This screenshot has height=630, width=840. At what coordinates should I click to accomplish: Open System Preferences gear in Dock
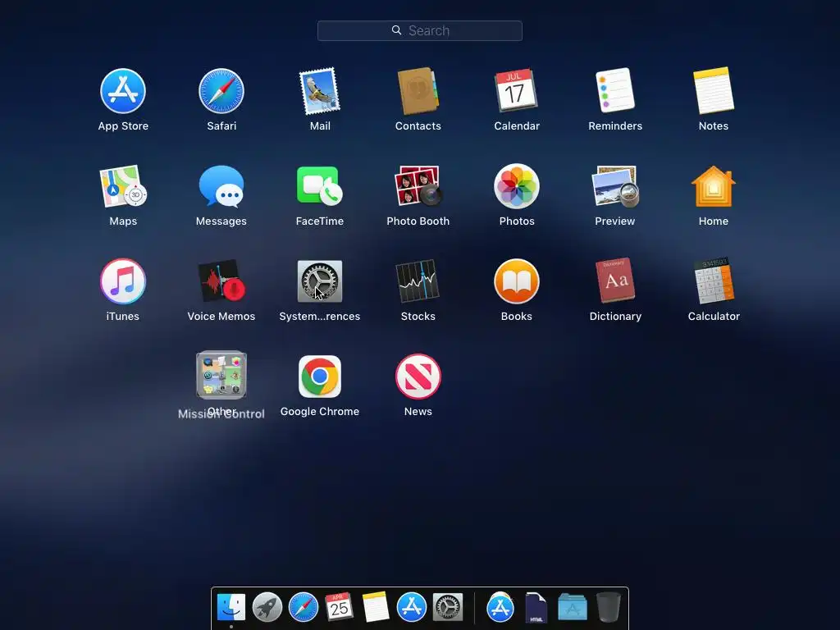448,608
